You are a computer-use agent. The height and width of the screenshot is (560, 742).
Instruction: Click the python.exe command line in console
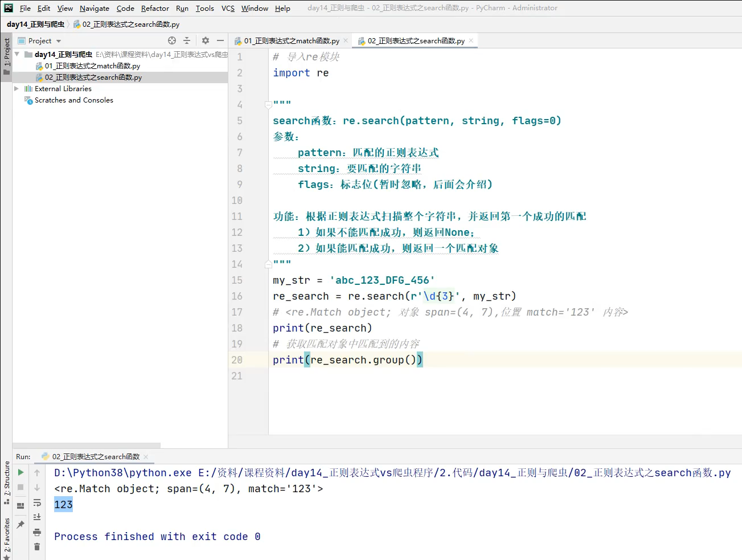[392, 472]
